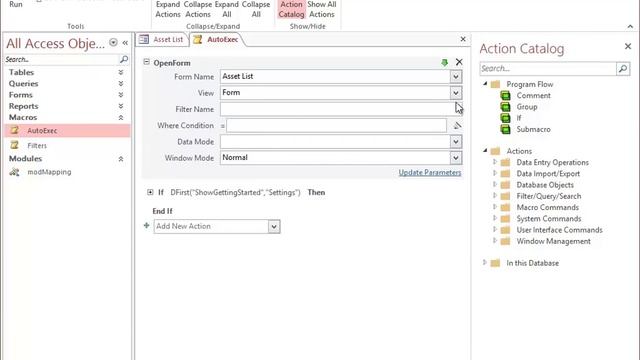The width and height of the screenshot is (640, 360).
Task: Click Collapse All in the ribbon
Action: tap(256, 9)
